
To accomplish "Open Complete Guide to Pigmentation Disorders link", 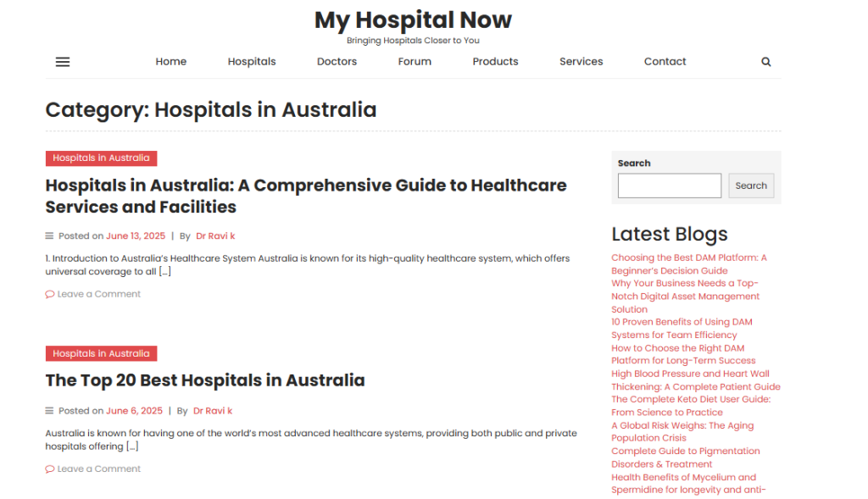I will click(x=686, y=458).
